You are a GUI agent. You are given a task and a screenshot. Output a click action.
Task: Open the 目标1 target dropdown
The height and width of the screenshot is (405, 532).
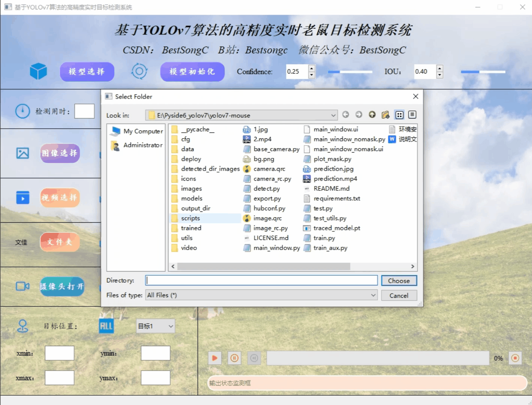(x=155, y=326)
